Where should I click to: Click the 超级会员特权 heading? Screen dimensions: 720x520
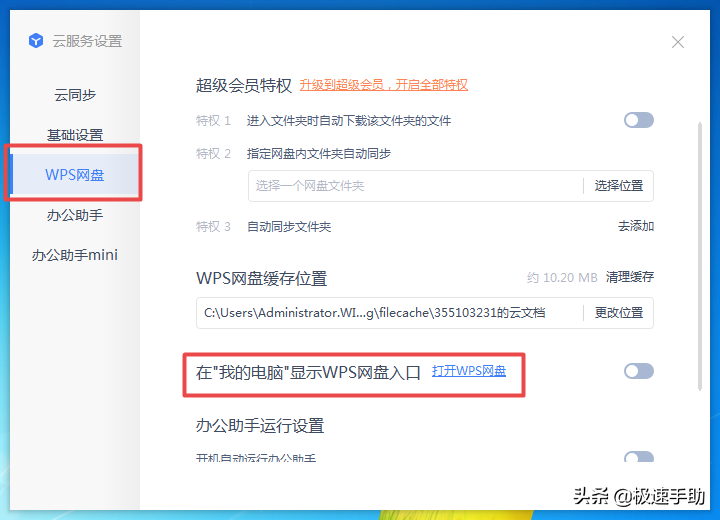click(244, 85)
